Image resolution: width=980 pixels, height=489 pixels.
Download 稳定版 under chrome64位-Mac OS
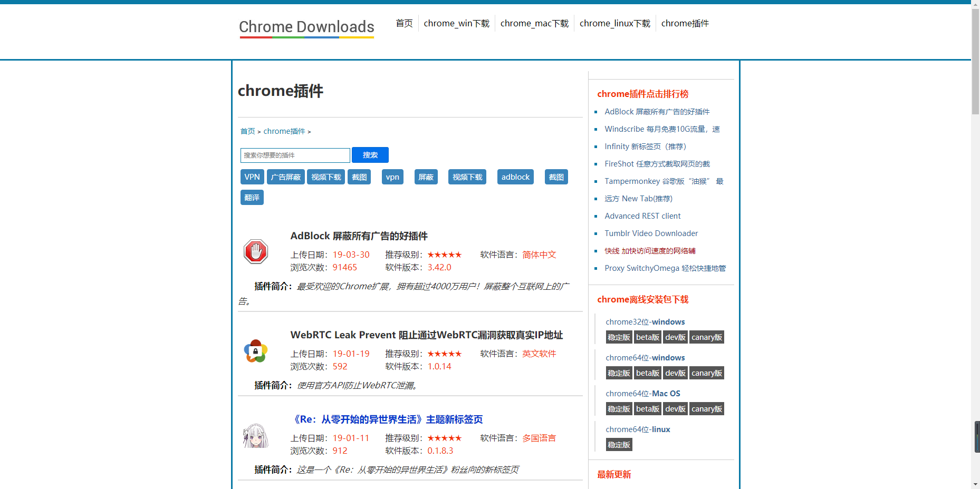pyautogui.click(x=619, y=409)
